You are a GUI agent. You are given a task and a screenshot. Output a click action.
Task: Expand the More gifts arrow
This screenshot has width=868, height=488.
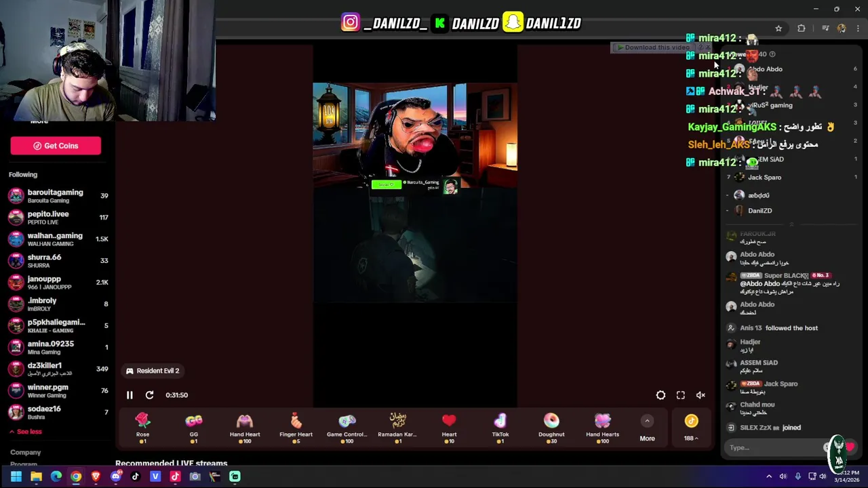coord(647,421)
